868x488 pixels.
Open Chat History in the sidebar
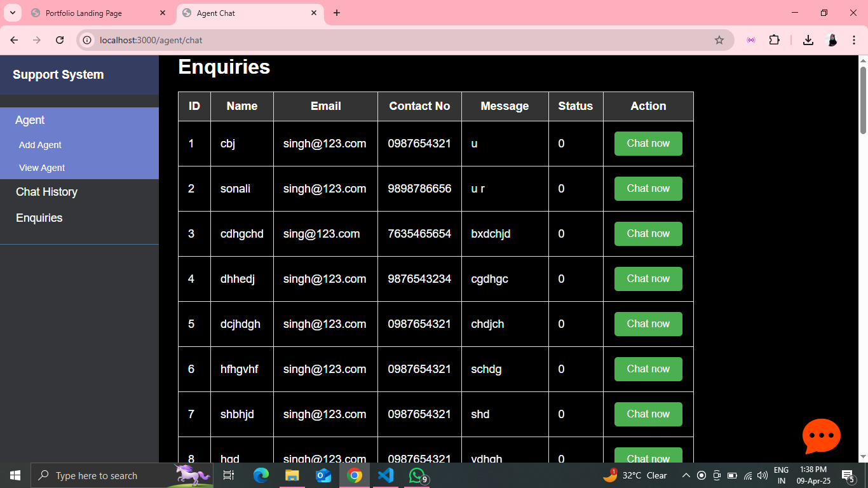tap(46, 192)
